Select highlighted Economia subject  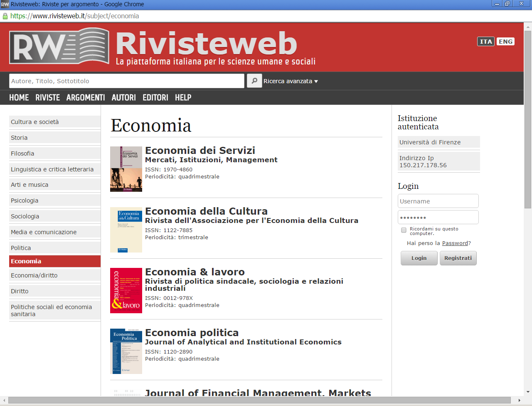click(55, 261)
